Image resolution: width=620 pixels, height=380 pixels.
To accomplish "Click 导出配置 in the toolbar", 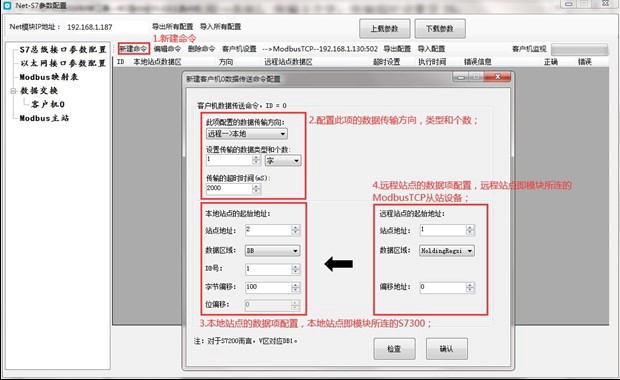I will point(397,49).
